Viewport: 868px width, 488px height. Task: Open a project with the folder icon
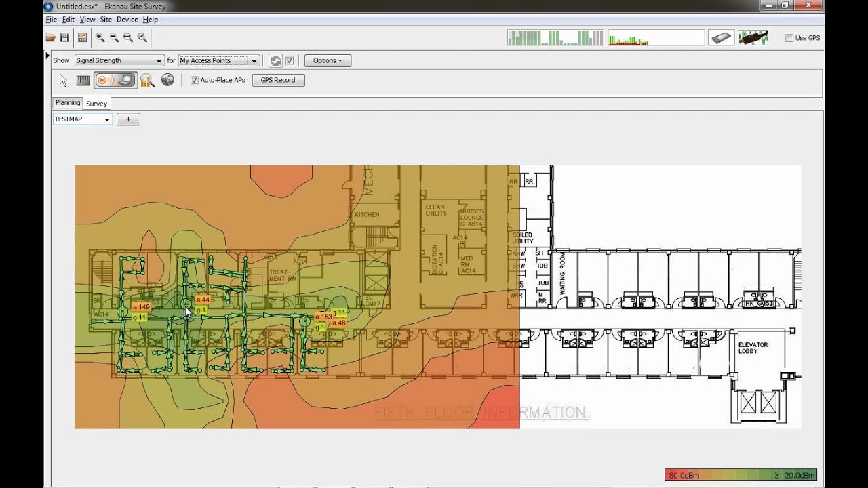50,38
